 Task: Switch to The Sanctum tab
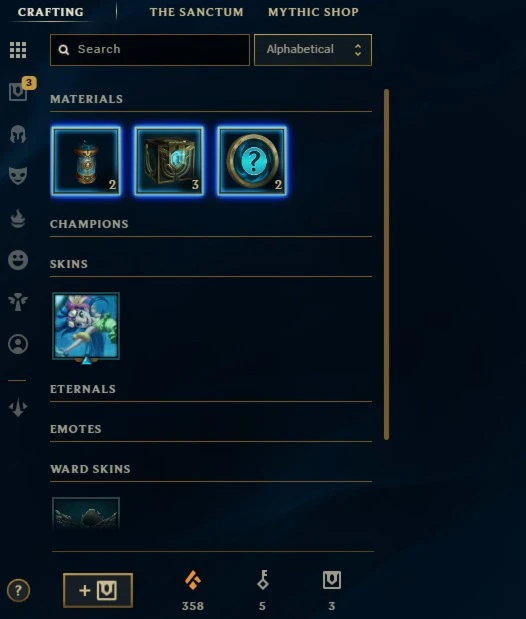196,12
